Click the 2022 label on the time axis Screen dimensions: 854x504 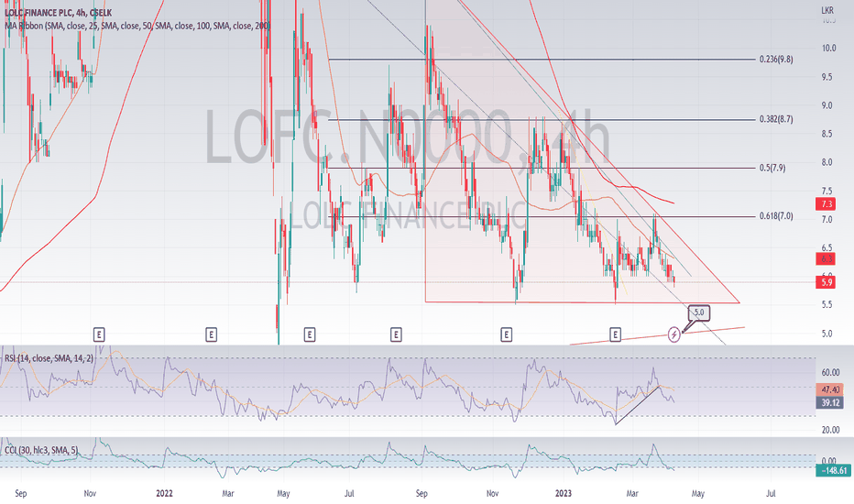point(164,493)
